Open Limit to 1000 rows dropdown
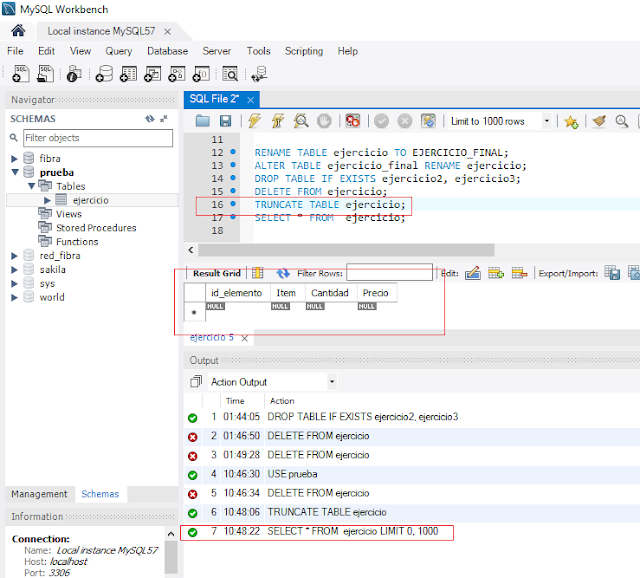Viewport: 640px width, 578px height. 547,121
